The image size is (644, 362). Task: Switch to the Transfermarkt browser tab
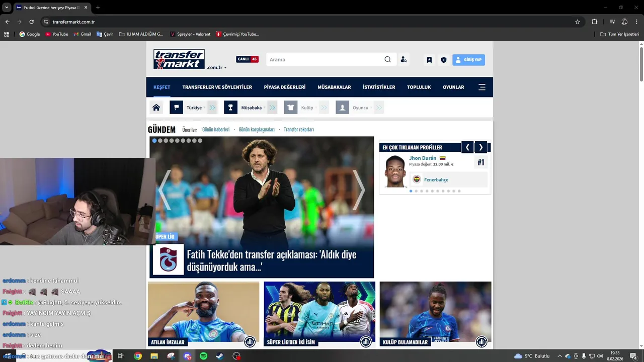click(x=51, y=8)
